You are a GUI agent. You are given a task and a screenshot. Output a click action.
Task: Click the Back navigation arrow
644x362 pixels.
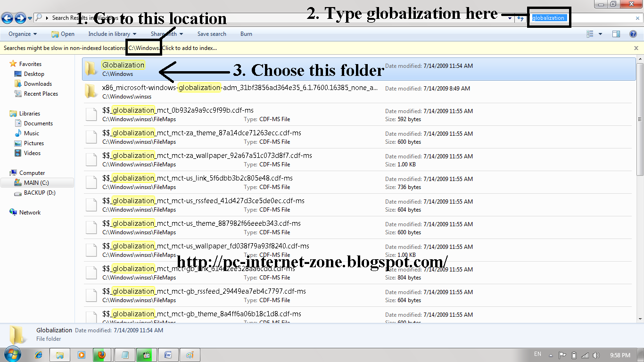(x=7, y=18)
